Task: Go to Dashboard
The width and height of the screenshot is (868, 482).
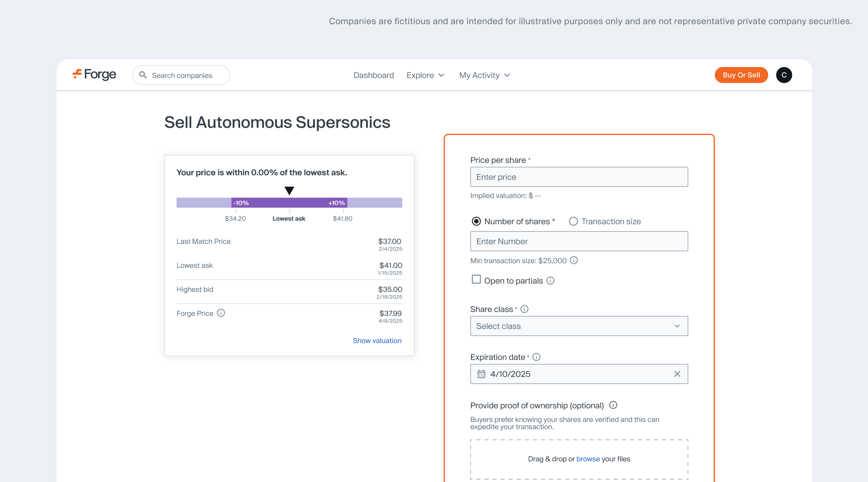Action: [374, 75]
